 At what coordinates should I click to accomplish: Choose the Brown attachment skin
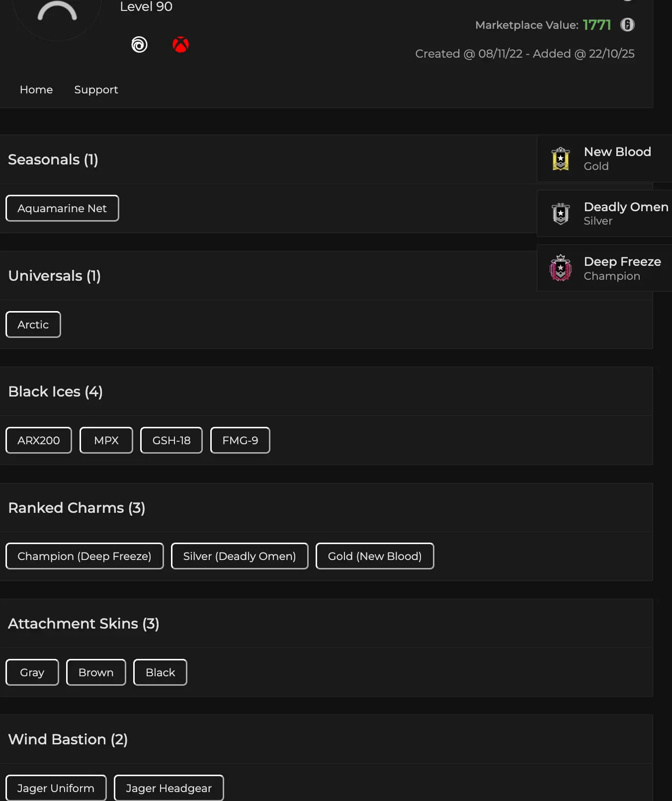tap(96, 672)
